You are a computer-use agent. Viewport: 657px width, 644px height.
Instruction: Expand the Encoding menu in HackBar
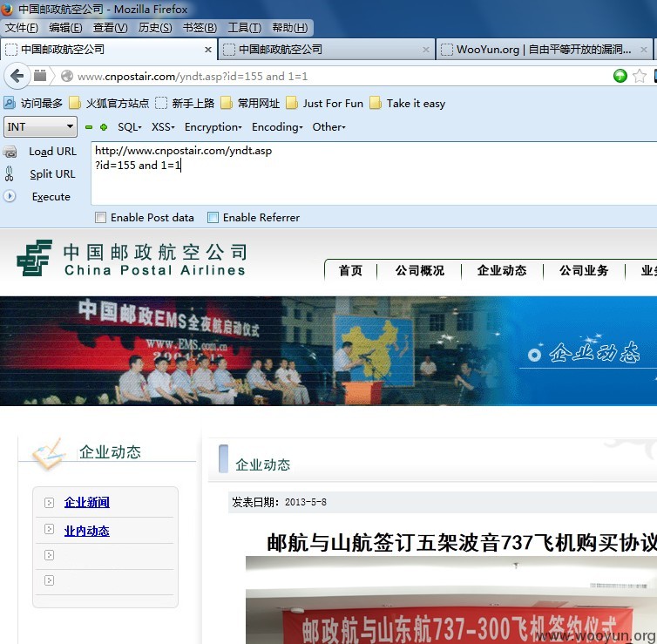tap(277, 127)
